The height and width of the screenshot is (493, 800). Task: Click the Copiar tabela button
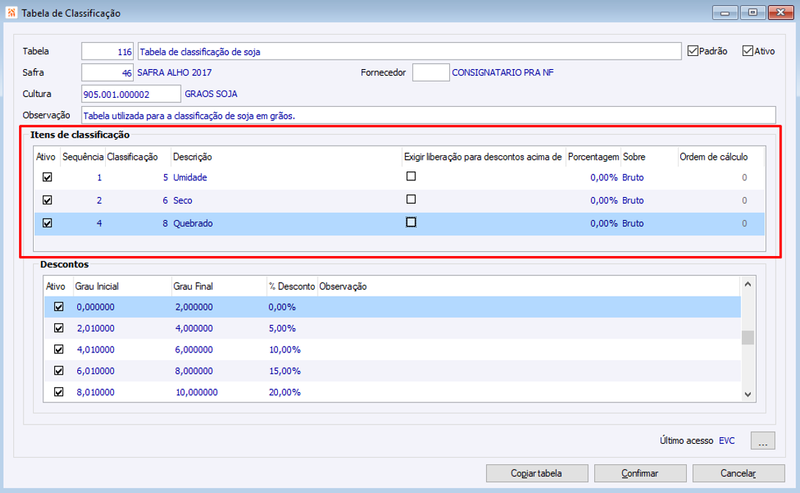(x=537, y=473)
